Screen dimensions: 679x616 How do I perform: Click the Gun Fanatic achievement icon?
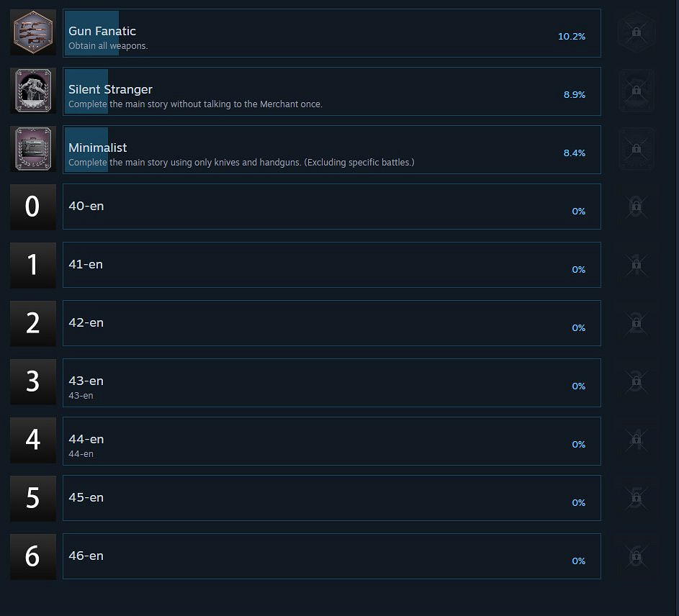(33, 32)
